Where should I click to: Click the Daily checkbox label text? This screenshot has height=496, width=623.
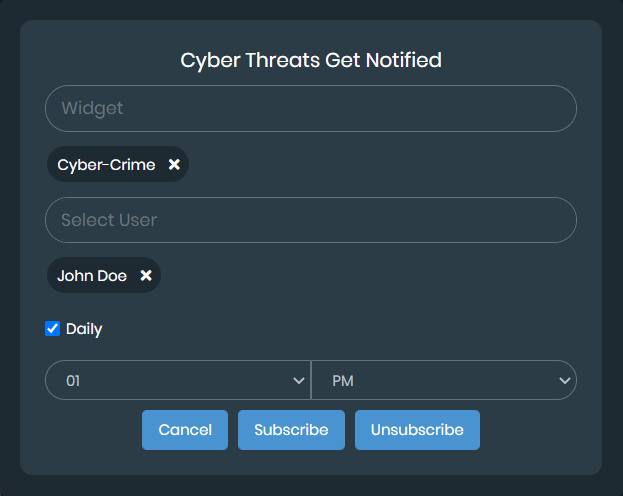[84, 329]
